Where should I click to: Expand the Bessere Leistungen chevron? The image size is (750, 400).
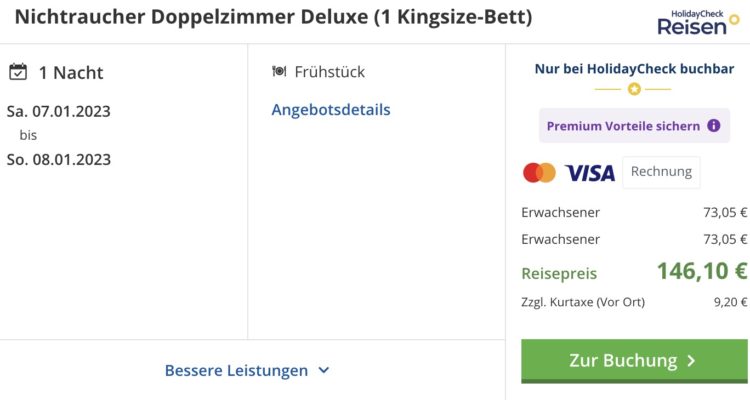(x=324, y=370)
